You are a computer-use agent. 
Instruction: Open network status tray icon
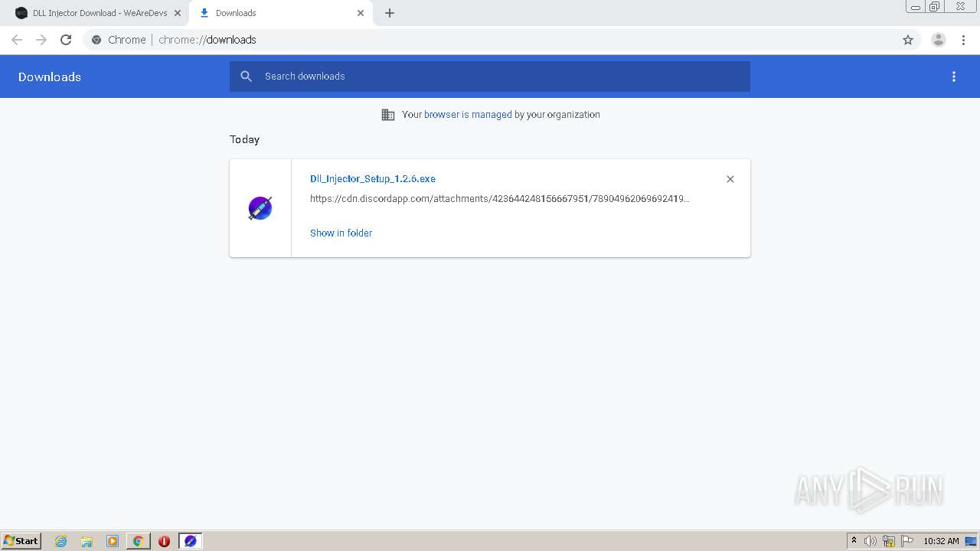889,541
